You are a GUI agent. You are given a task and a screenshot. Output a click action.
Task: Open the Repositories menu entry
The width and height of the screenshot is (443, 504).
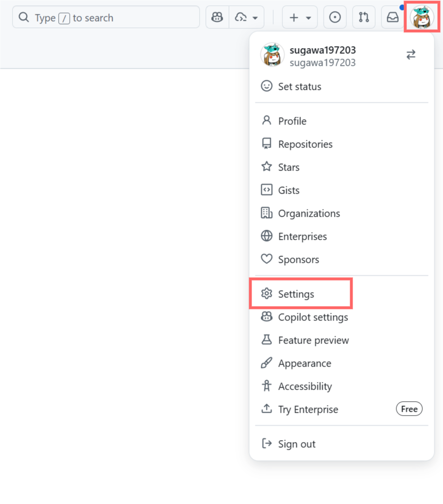[305, 144]
